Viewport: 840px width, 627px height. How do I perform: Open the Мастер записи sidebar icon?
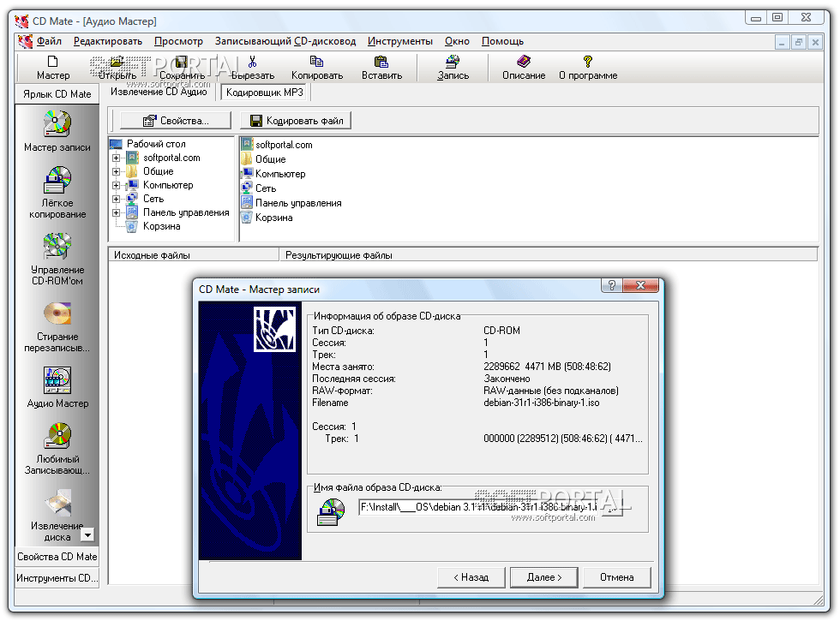pos(57,125)
